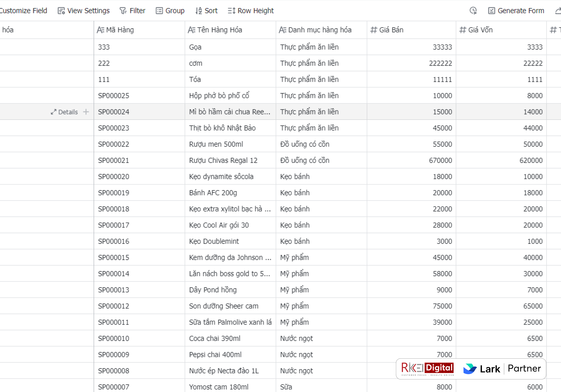Click the history clock icon in toolbar
This screenshot has width=561, height=392.
click(x=473, y=11)
